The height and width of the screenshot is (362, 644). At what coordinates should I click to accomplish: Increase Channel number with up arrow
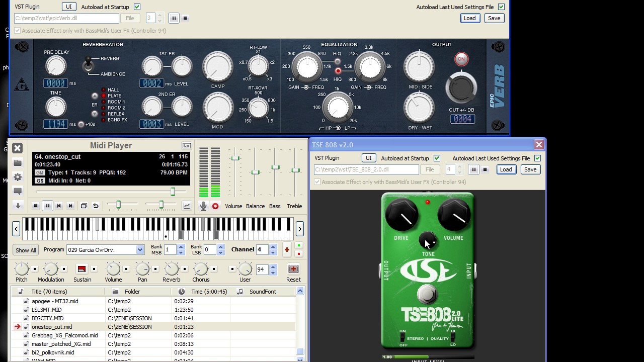tap(273, 247)
